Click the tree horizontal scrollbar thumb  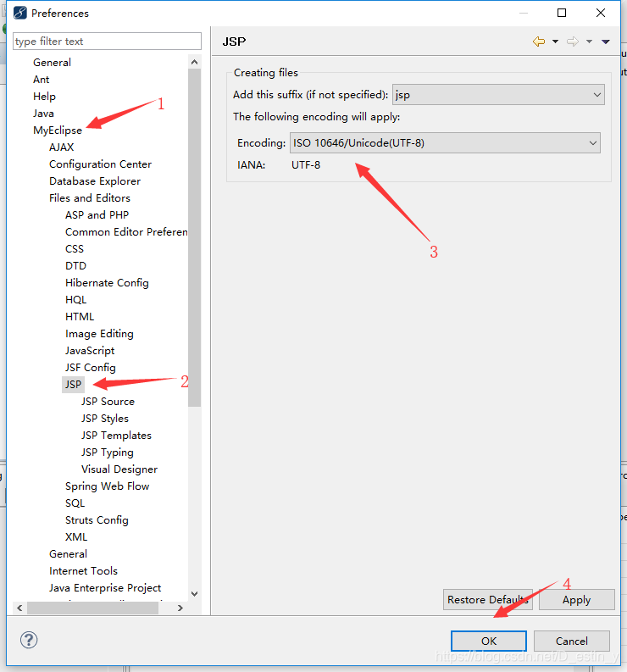click(x=92, y=608)
